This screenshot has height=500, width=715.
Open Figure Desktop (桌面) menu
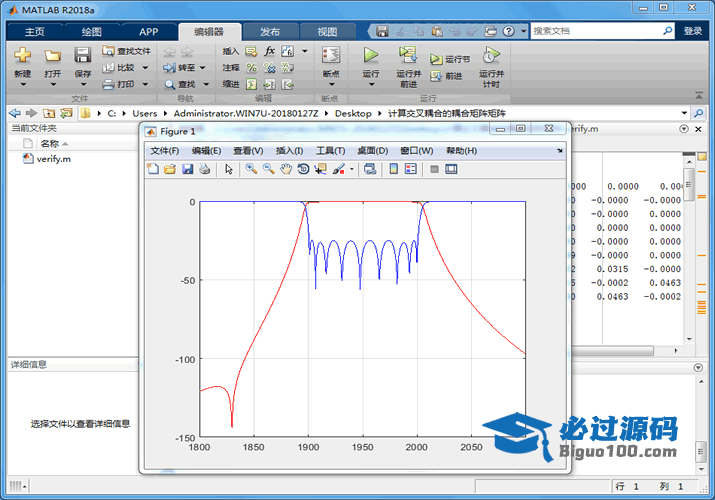(373, 151)
